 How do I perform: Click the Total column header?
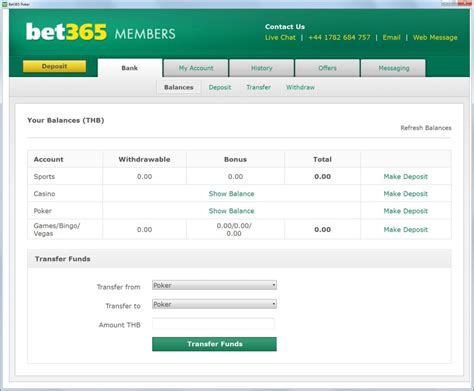322,159
